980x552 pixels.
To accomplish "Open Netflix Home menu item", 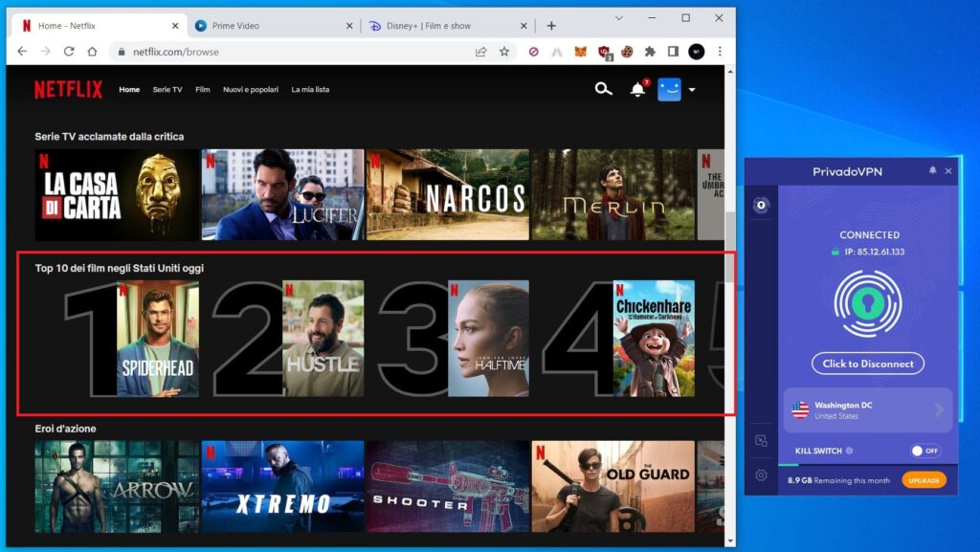I will pyautogui.click(x=129, y=89).
